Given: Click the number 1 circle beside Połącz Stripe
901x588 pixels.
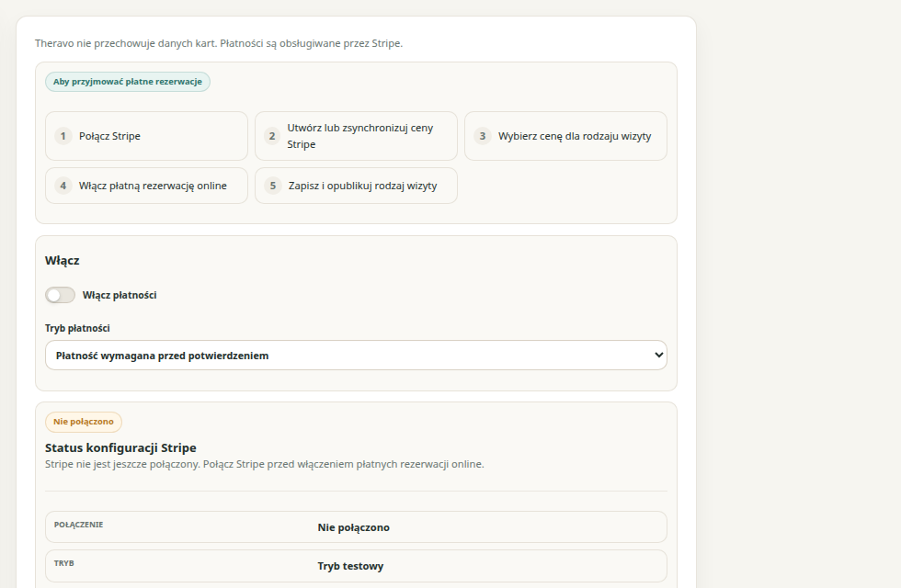Looking at the screenshot, I should 63,136.
